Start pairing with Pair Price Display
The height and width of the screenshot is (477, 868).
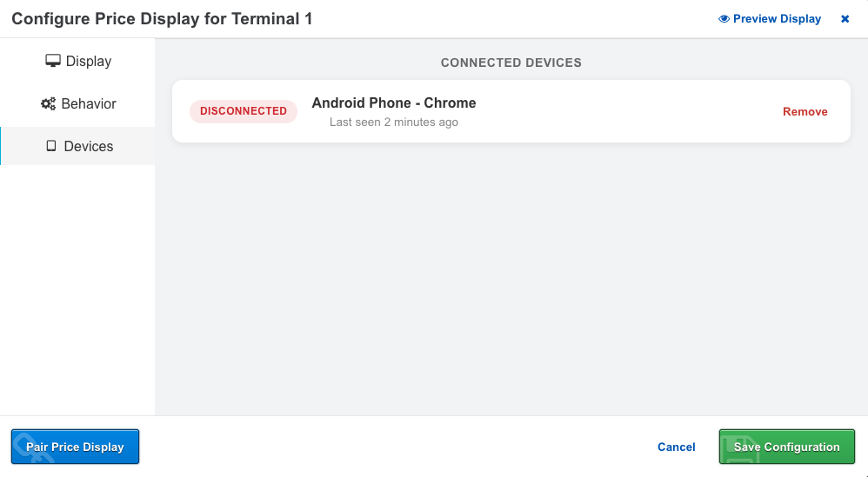(x=75, y=447)
